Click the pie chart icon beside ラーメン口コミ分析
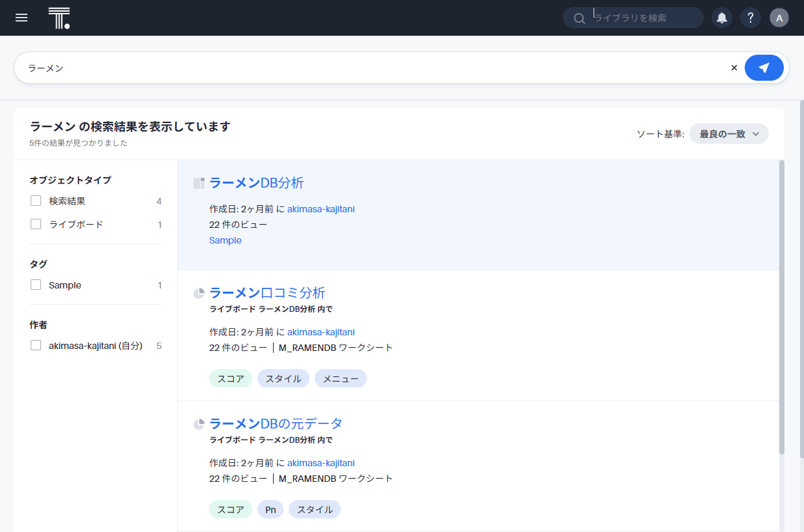The height and width of the screenshot is (532, 804). pos(199,293)
